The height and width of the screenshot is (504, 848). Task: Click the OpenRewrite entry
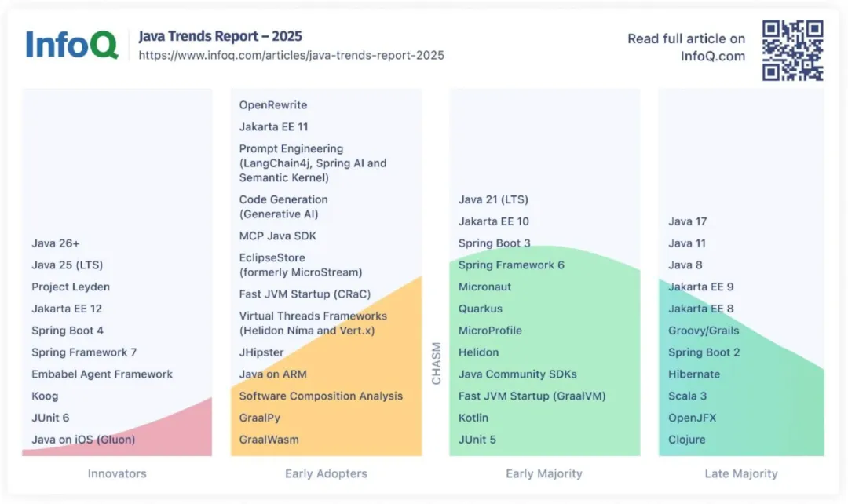(273, 105)
